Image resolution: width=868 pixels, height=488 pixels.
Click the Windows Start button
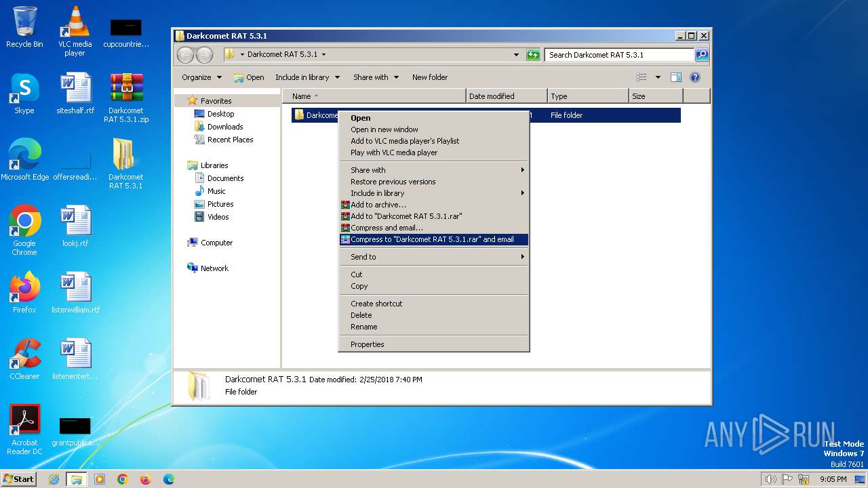coord(19,479)
